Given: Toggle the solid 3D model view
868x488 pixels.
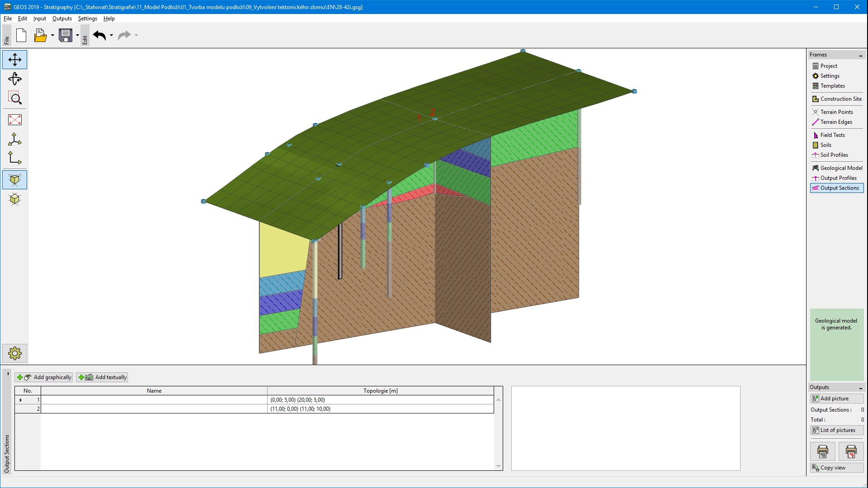Looking at the screenshot, I should pyautogui.click(x=15, y=180).
